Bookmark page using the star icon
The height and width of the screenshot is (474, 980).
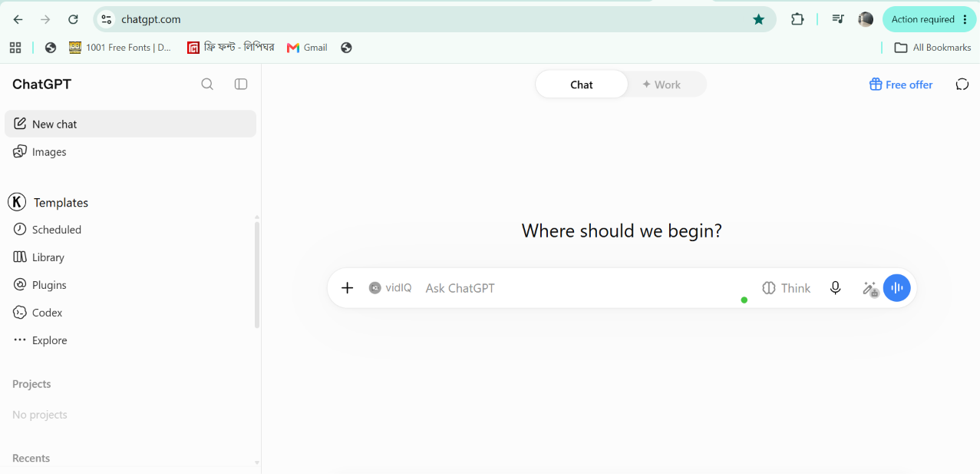(x=759, y=19)
